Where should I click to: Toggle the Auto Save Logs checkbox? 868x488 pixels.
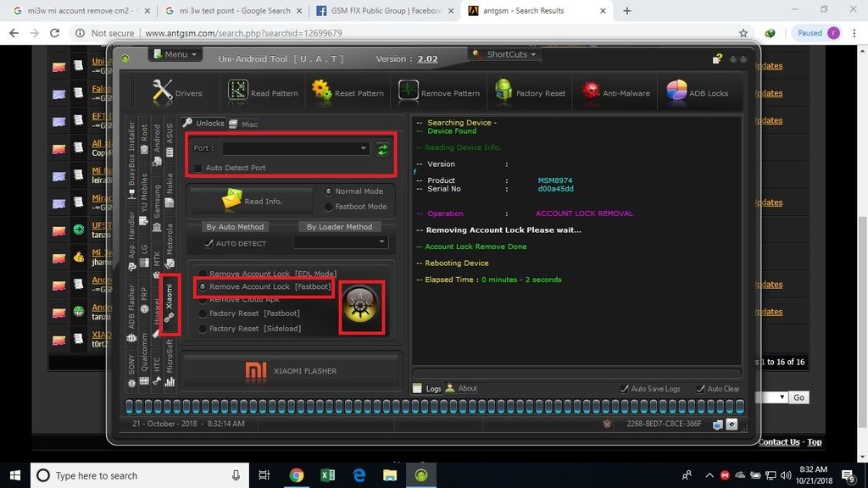coord(625,389)
